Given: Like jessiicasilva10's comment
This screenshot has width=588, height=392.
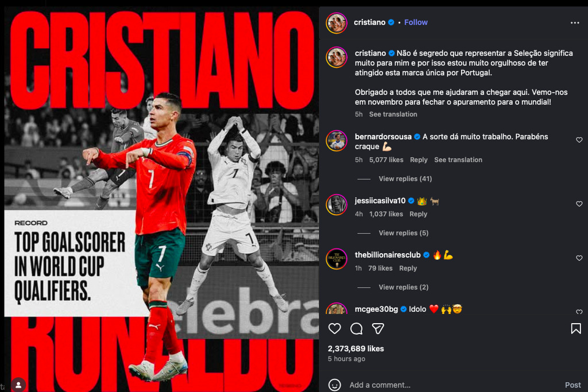Looking at the screenshot, I should tap(579, 204).
